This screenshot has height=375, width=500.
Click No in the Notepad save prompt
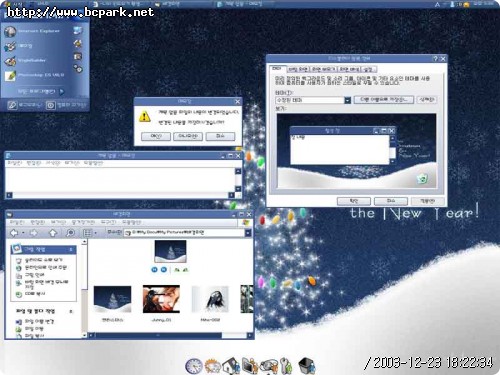pos(188,136)
